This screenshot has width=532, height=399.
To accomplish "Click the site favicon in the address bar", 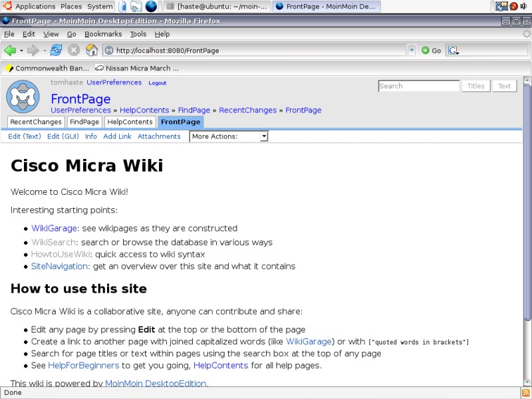I will click(x=109, y=51).
